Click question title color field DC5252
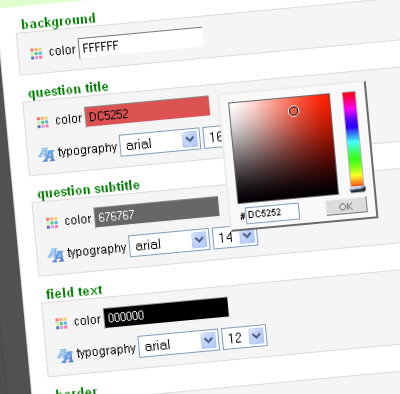 tap(147, 112)
